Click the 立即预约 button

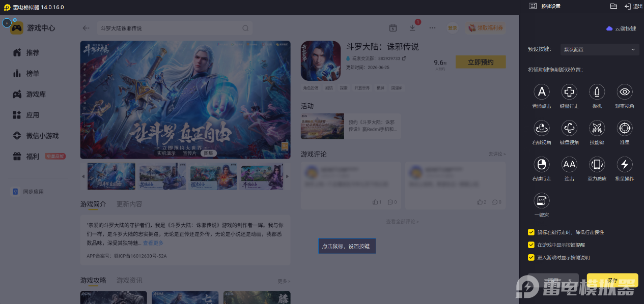pos(481,62)
